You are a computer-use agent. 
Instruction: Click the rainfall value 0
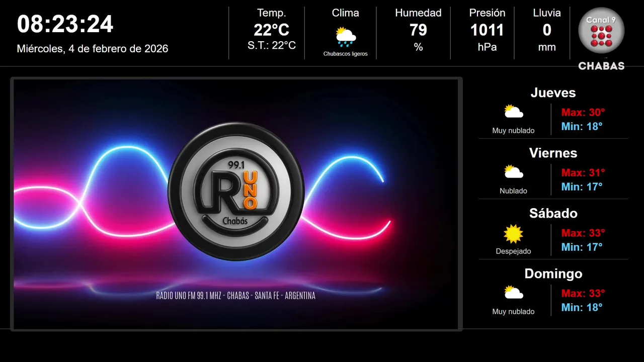(547, 30)
